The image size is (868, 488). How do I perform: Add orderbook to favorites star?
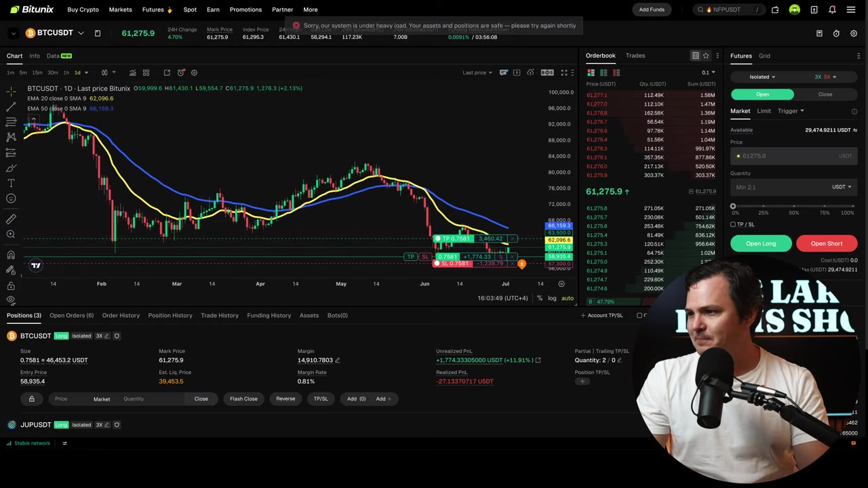(x=706, y=56)
